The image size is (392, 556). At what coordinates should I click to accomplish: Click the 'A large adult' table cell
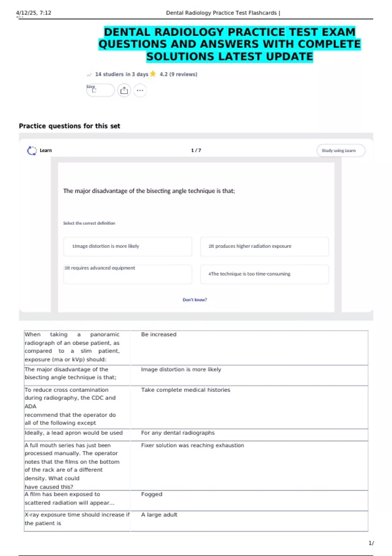(x=159, y=515)
